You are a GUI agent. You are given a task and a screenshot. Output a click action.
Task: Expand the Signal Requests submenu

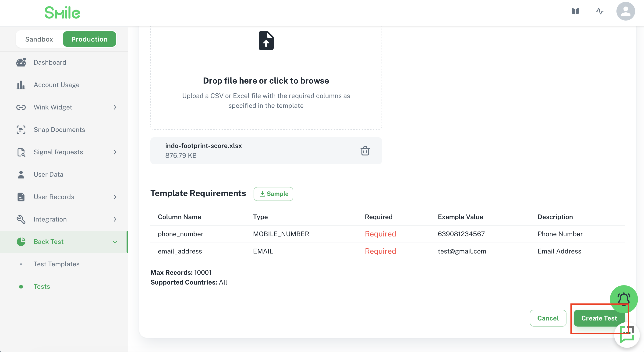pyautogui.click(x=115, y=152)
